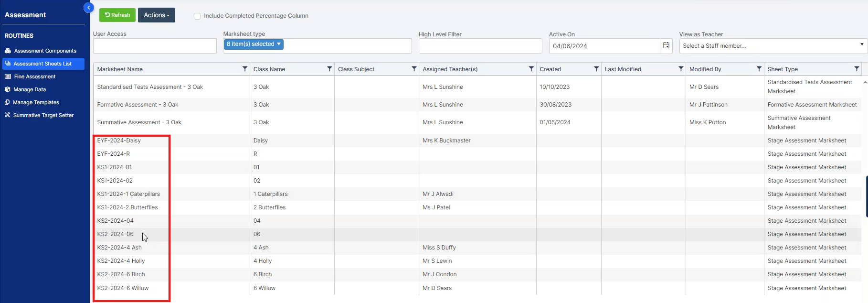Click the Last Modified filter icon
Viewport: 868px width, 303px height.
[x=681, y=69]
